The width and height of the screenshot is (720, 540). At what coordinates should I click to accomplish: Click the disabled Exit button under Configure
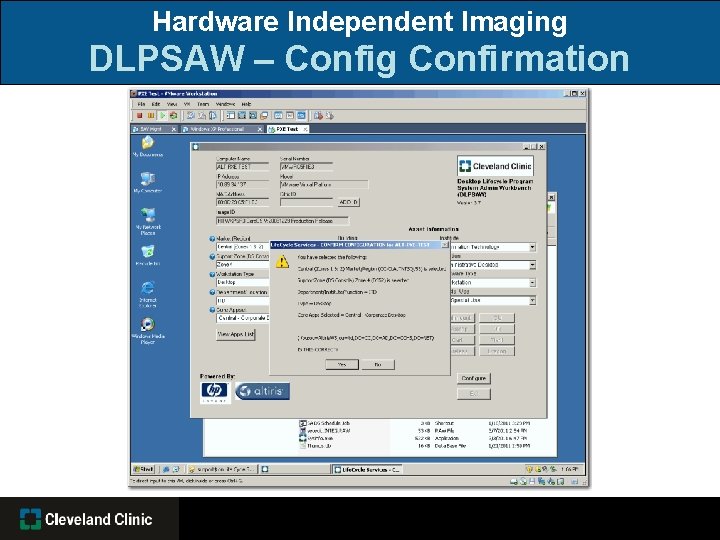point(474,394)
